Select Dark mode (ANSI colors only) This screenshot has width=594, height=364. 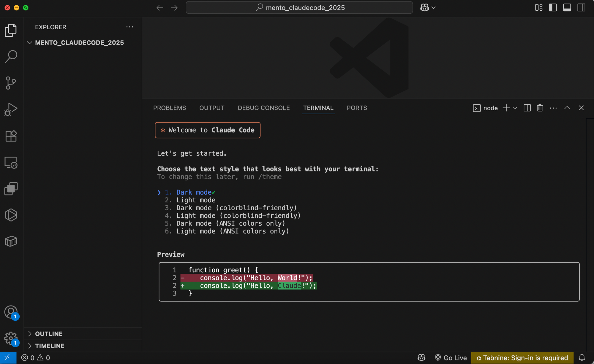click(225, 223)
